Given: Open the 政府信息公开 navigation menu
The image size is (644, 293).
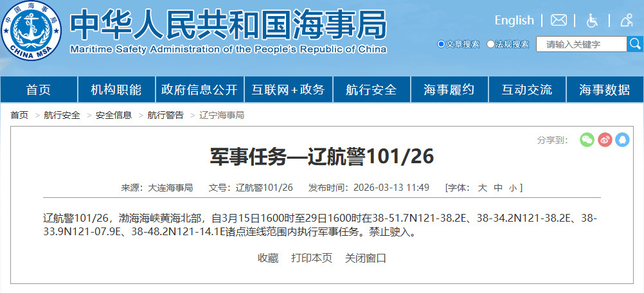Looking at the screenshot, I should coord(200,89).
